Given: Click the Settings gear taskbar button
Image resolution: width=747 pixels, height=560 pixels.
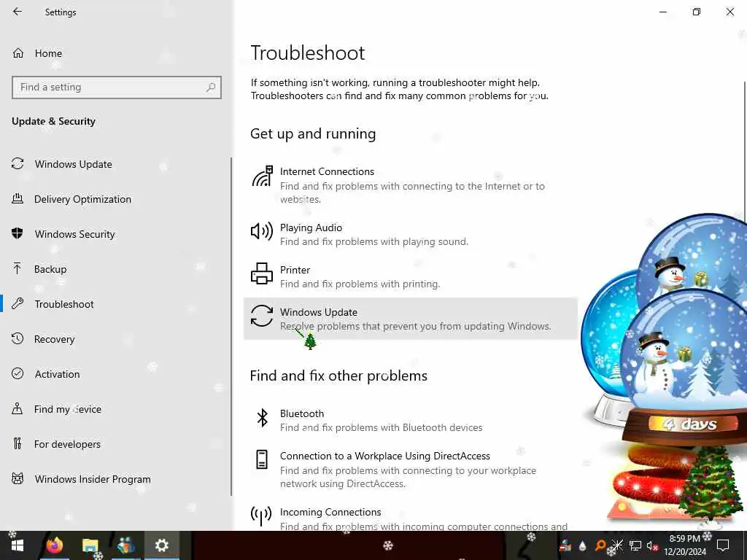Looking at the screenshot, I should [x=162, y=545].
